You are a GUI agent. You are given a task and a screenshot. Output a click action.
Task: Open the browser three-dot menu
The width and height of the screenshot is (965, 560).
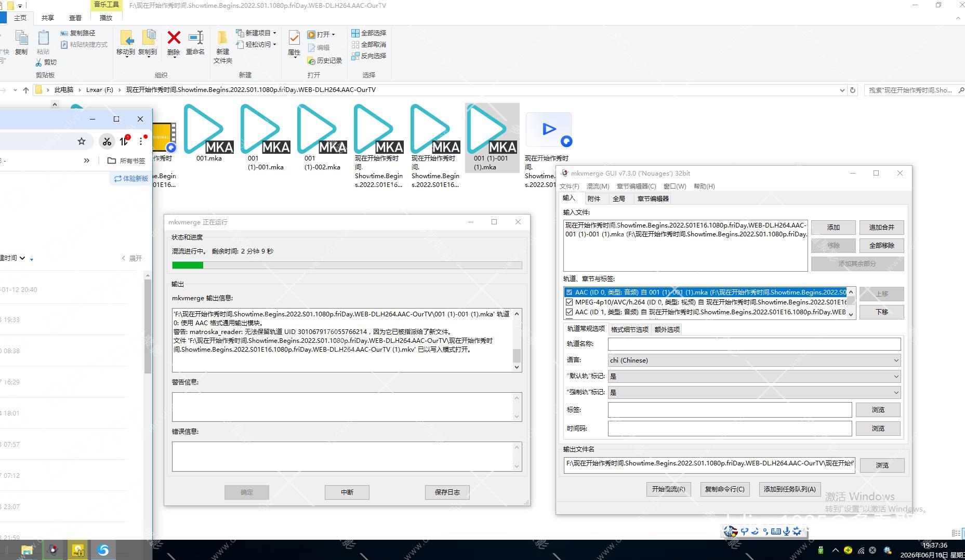tap(141, 141)
